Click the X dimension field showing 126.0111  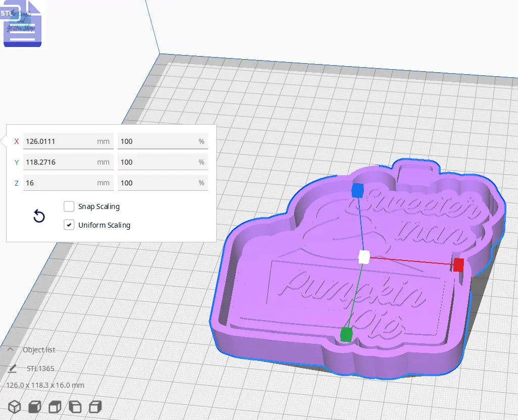(x=68, y=140)
